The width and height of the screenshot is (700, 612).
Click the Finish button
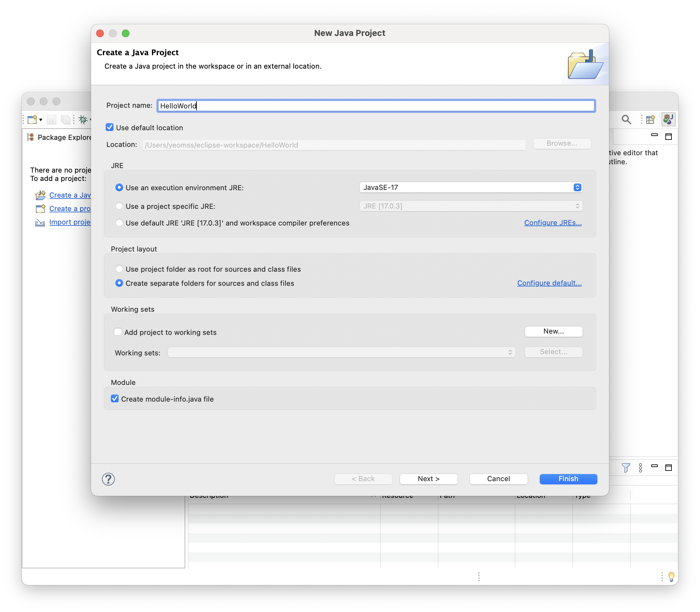(x=568, y=479)
